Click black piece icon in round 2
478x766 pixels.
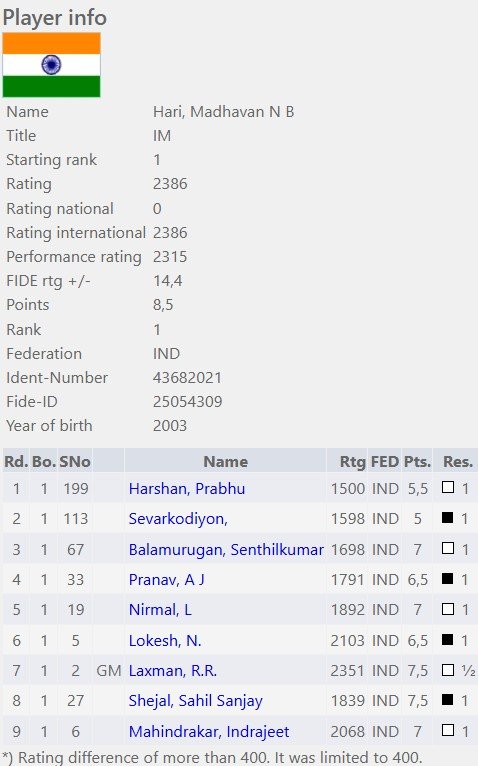coord(448,517)
